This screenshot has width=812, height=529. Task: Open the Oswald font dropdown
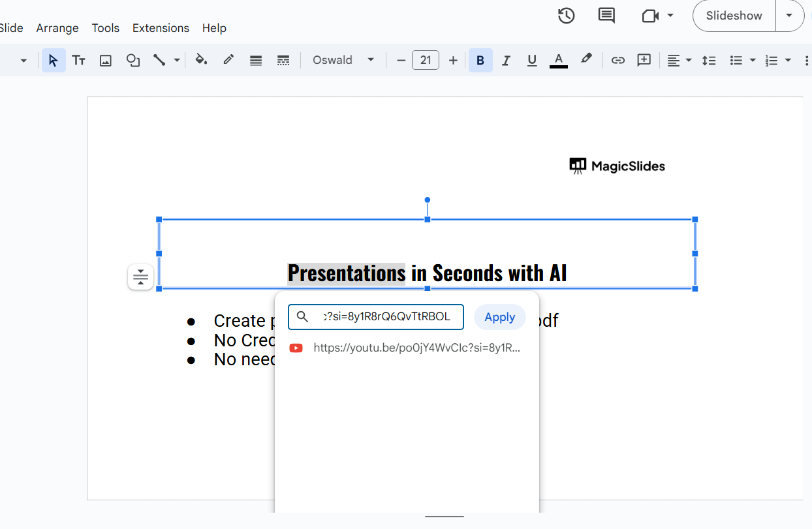click(x=343, y=60)
